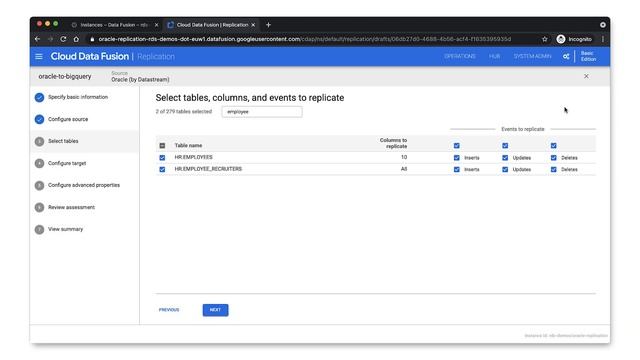This screenshot has height=360, width=640.
Task: Uncheck Inserts for HR.EMPLOYEES
Action: point(457,158)
